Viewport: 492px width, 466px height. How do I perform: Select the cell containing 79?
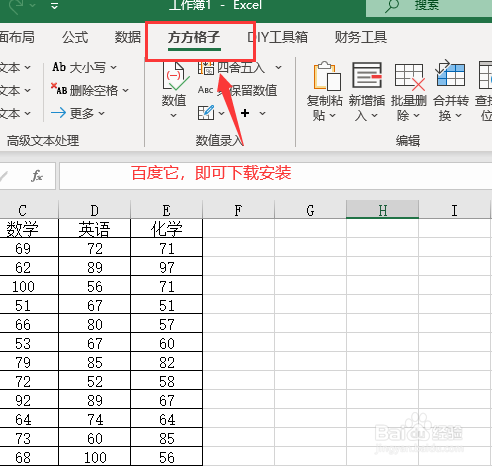[29, 362]
